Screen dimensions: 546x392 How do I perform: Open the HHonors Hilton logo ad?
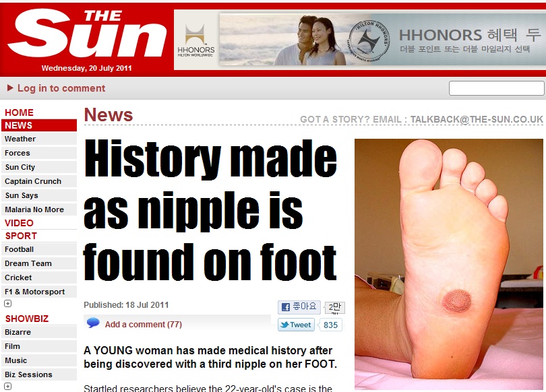coord(195,40)
